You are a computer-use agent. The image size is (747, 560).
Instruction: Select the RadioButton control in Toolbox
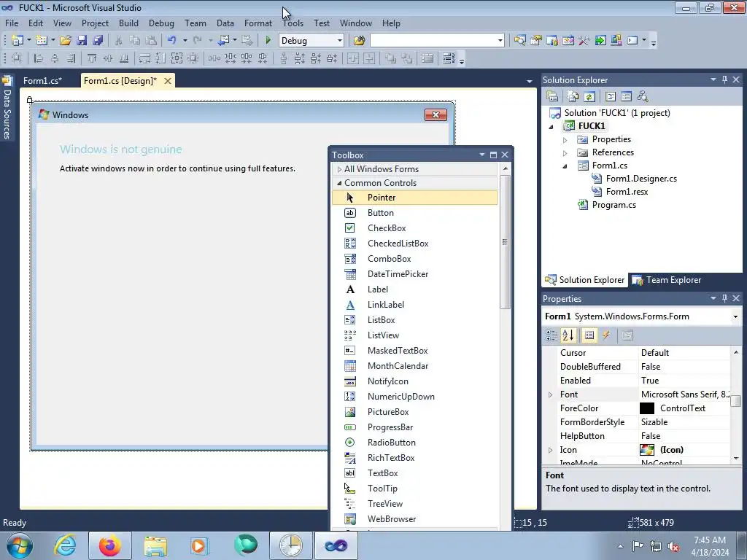tap(414, 443)
